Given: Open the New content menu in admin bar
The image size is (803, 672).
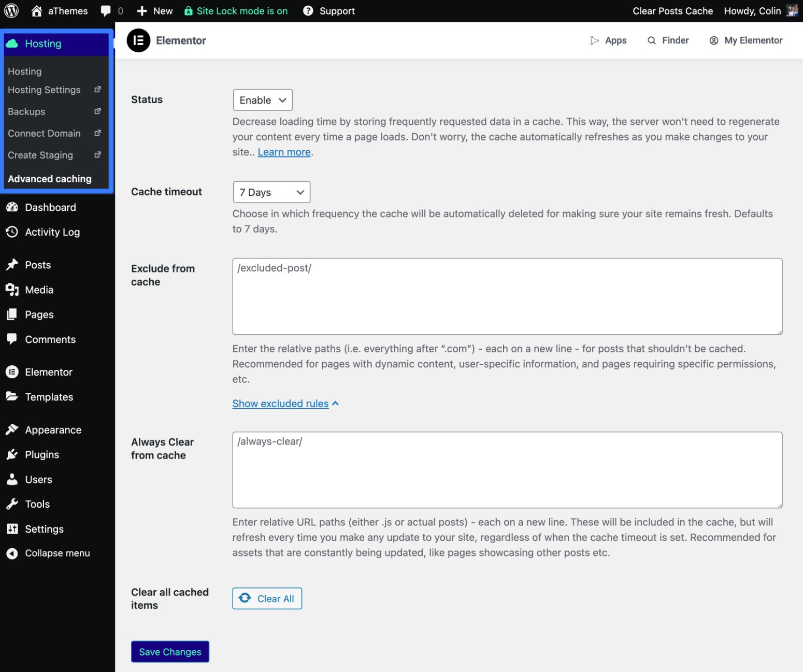Looking at the screenshot, I should click(154, 11).
